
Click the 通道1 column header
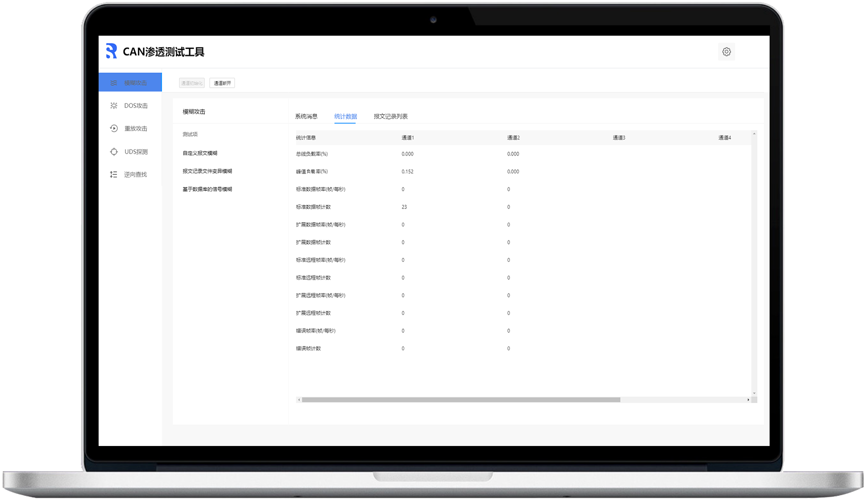click(x=407, y=138)
